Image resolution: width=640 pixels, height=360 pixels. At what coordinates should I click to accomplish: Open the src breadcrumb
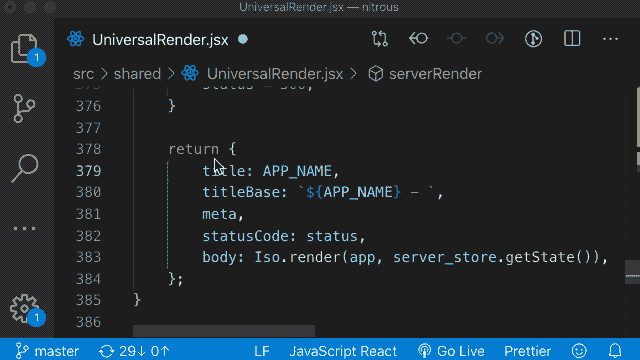[x=83, y=74]
